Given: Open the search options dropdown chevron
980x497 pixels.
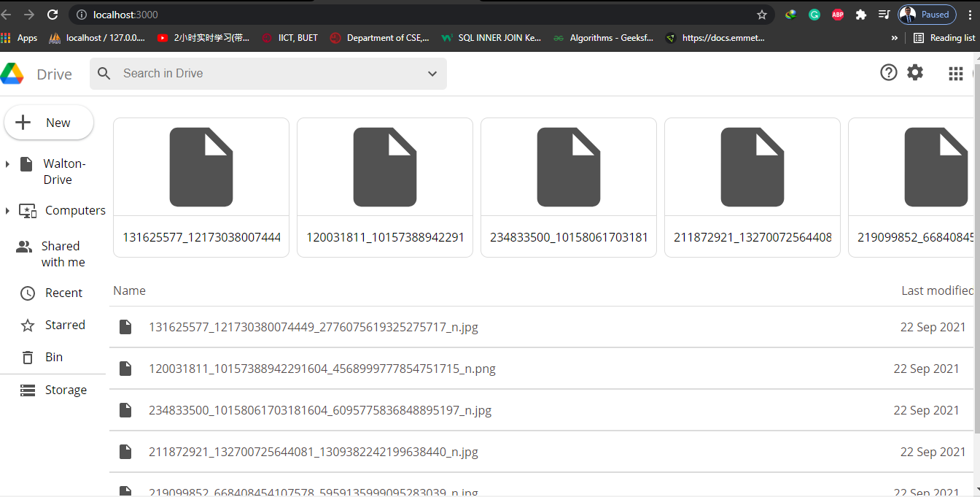Looking at the screenshot, I should coord(432,74).
